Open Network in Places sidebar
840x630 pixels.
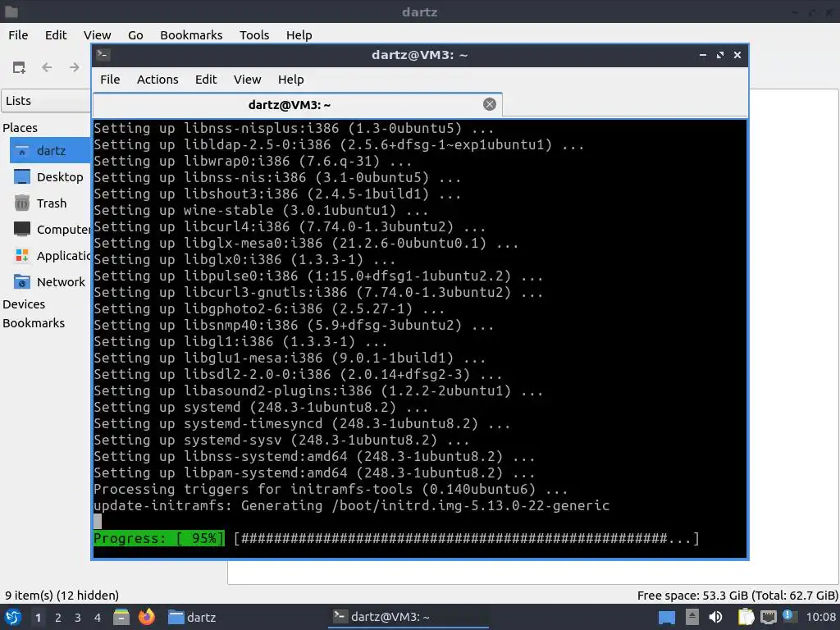(50, 282)
